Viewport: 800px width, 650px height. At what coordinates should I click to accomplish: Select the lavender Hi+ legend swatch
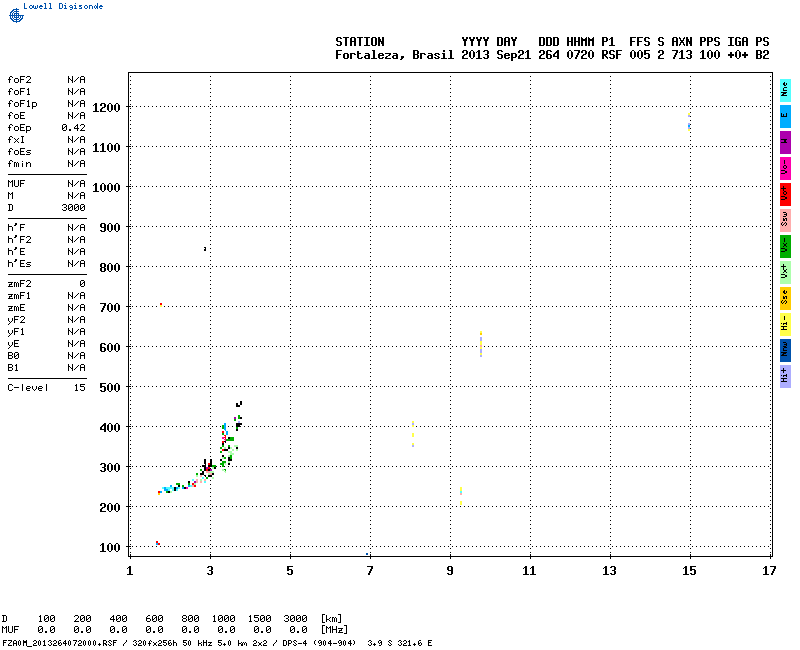(785, 377)
